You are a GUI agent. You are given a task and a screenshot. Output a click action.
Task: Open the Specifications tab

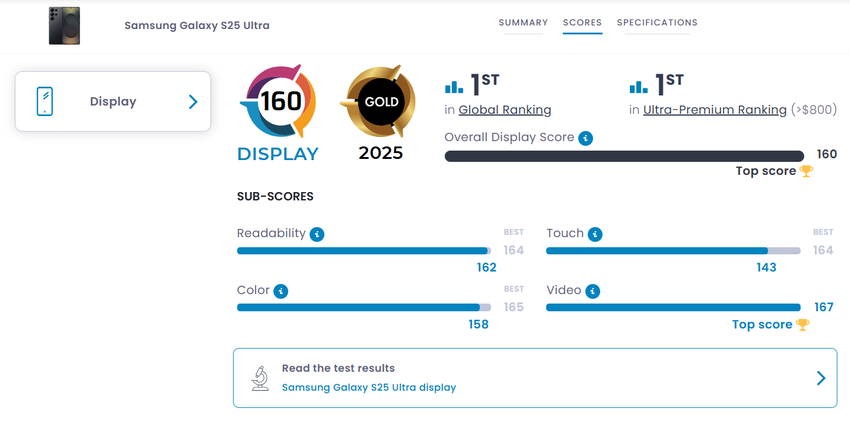(657, 23)
